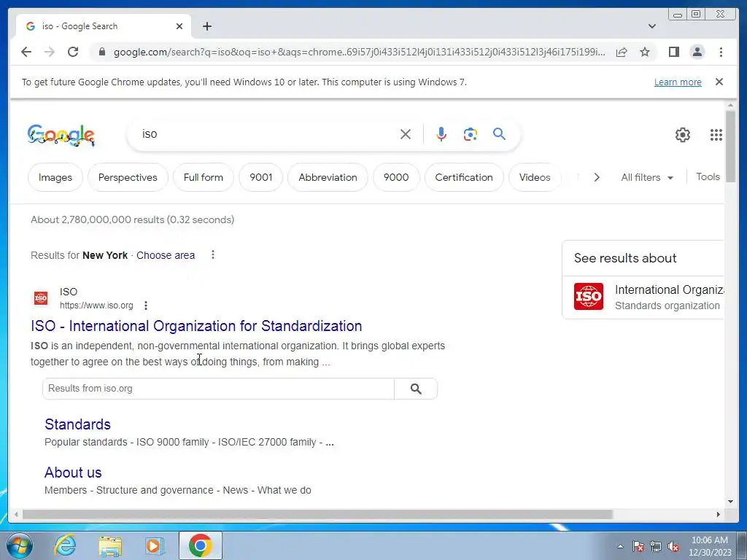Open the Chrome side panel icon
Screen dimensions: 747x560
tap(673, 52)
